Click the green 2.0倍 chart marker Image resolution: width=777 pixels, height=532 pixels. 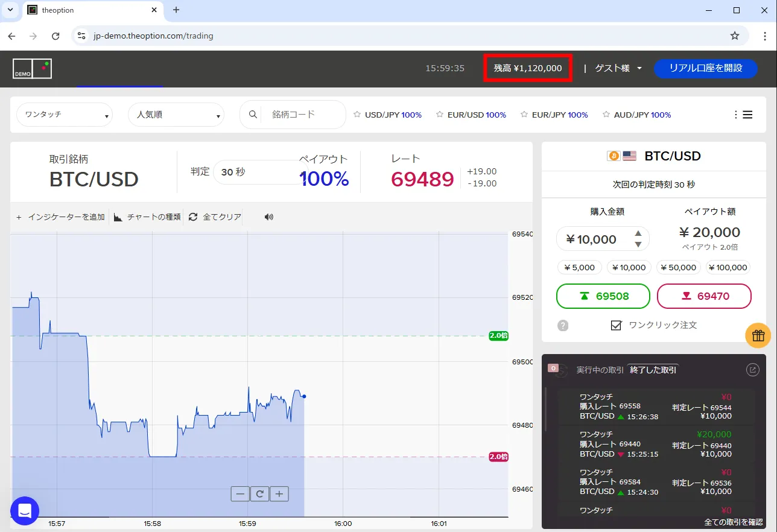(498, 336)
